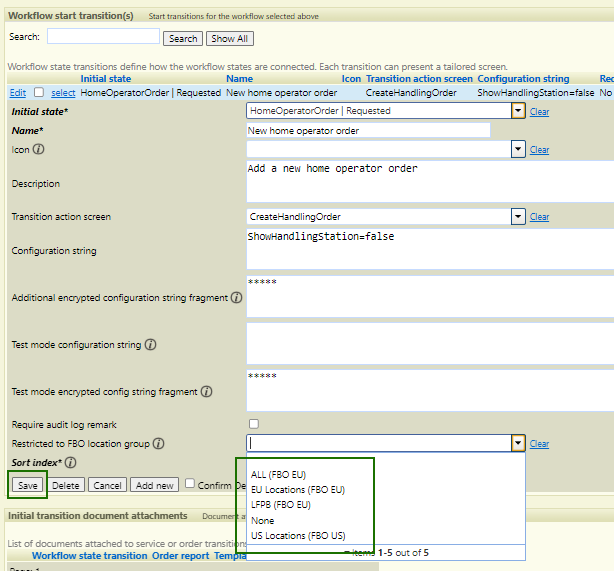Image resolution: width=614 pixels, height=571 pixels.
Task: Clear the Icon field
Action: click(x=539, y=150)
